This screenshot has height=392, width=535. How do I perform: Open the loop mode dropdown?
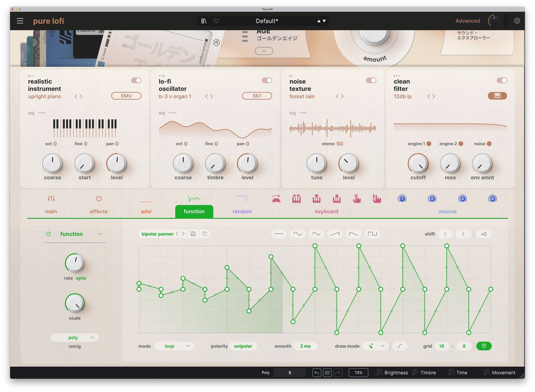pos(174,346)
